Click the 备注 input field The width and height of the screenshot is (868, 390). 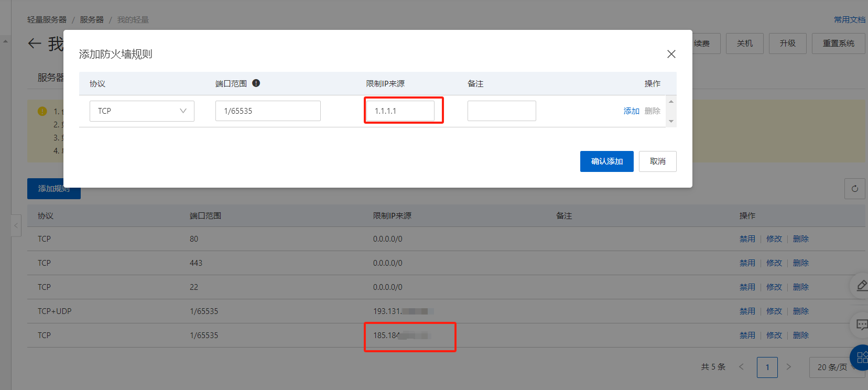point(501,111)
